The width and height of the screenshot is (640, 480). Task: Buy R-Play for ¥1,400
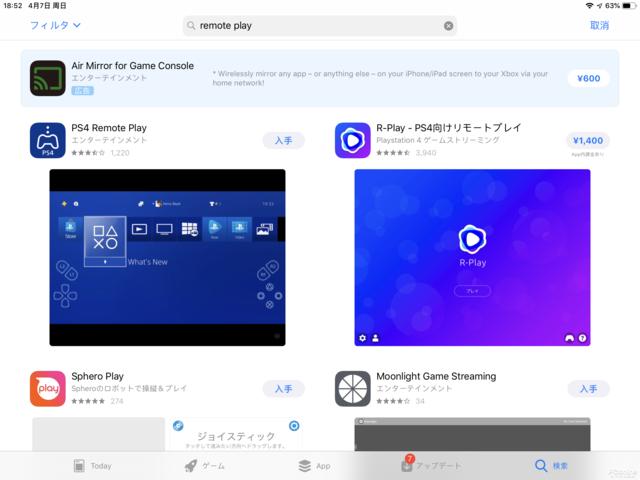point(588,141)
